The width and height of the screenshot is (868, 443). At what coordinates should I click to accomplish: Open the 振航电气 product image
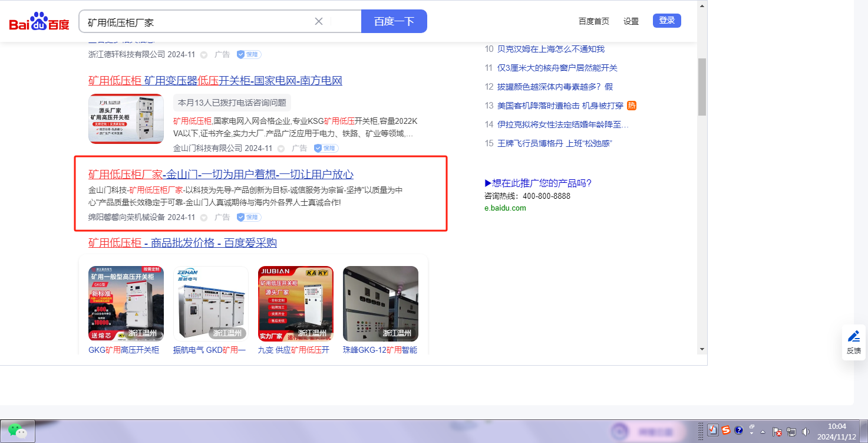tap(211, 304)
